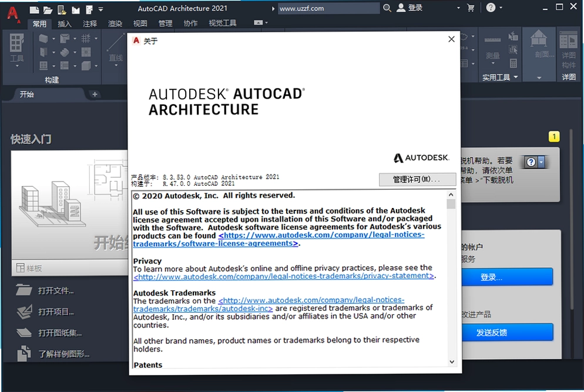584x392 pixels.
Task: Switch to the 视图 ribbon tab
Action: tap(140, 24)
